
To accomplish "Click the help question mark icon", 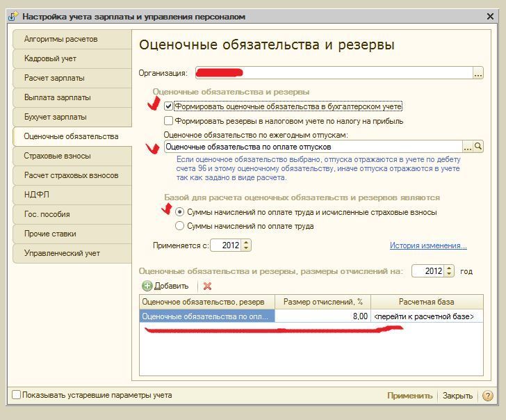I will coord(487,396).
